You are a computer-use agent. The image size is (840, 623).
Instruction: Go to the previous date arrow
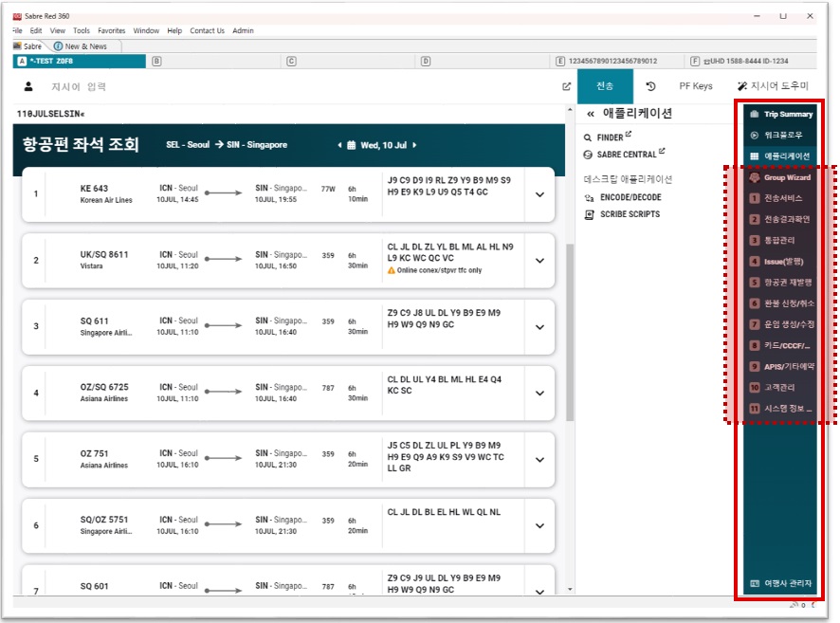coord(339,145)
